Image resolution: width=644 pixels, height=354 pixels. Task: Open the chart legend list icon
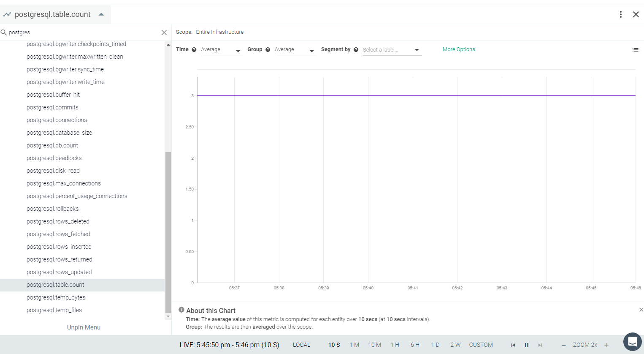pyautogui.click(x=635, y=50)
